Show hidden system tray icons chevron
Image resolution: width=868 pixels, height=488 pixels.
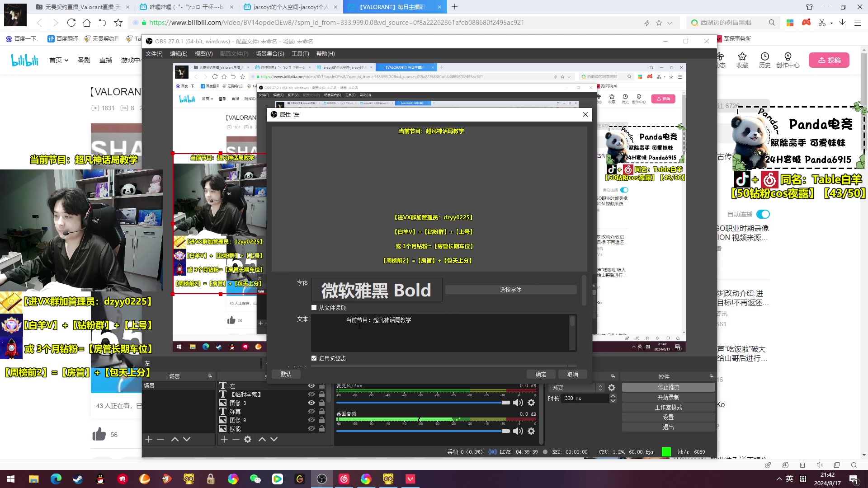779,479
